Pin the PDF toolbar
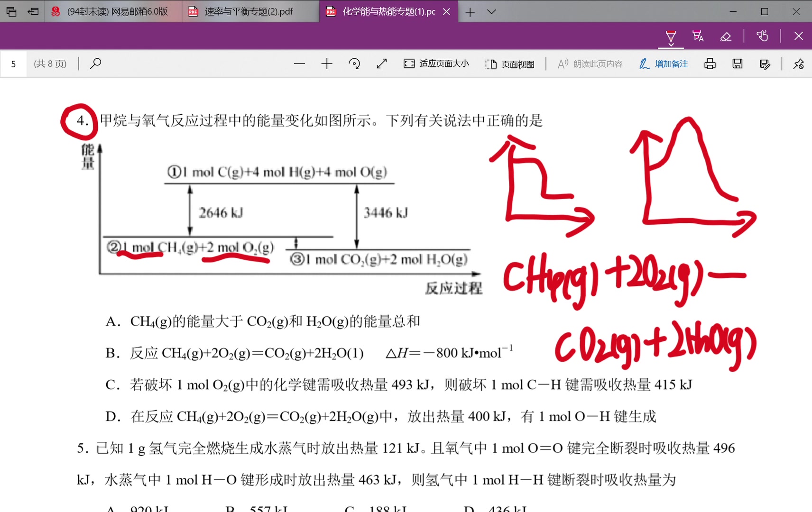 (x=798, y=63)
